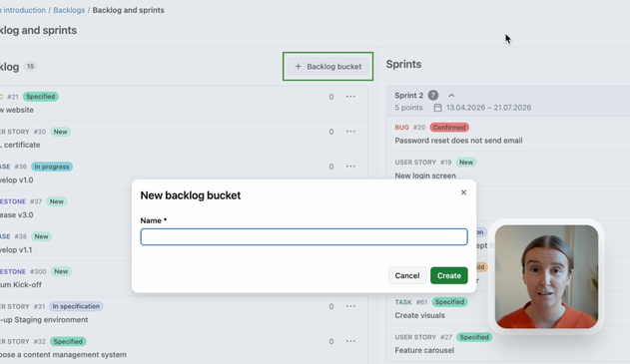The height and width of the screenshot is (364, 630).
Task: Click the Sprints heading
Action: pos(403,64)
